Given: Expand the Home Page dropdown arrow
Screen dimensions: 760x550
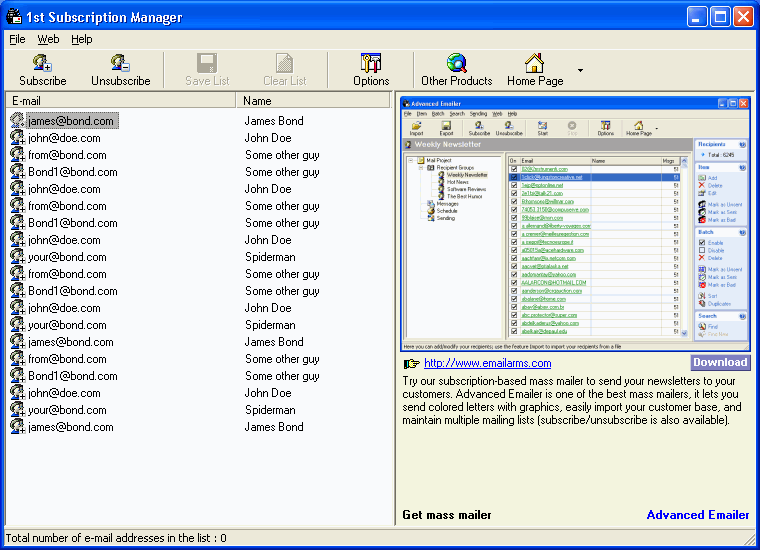Looking at the screenshot, I should (x=580, y=71).
